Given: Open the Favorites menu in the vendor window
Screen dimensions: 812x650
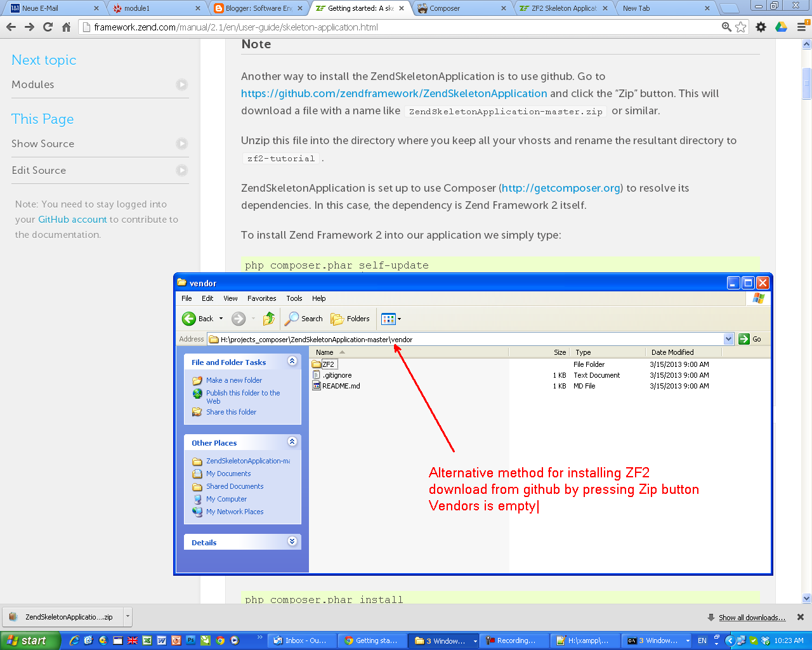Looking at the screenshot, I should coord(262,298).
